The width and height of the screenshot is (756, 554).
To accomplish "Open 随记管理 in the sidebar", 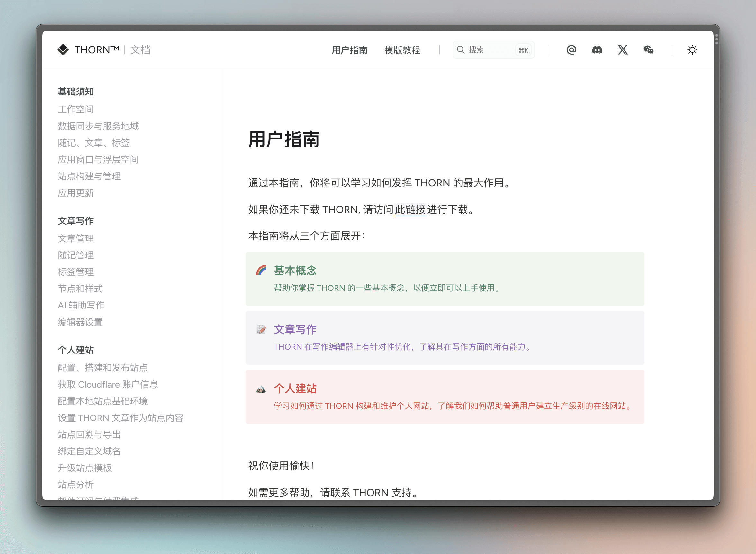I will tap(76, 255).
